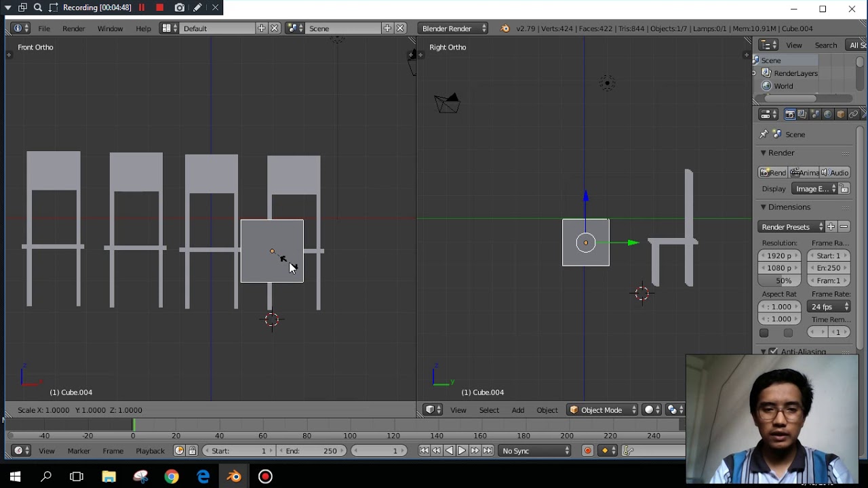Screen dimensions: 868x488
Task: Open the Render Layers properties tab
Action: click(x=802, y=115)
